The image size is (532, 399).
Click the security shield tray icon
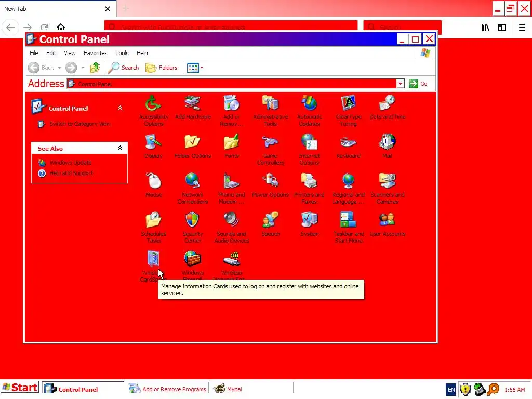click(x=465, y=390)
